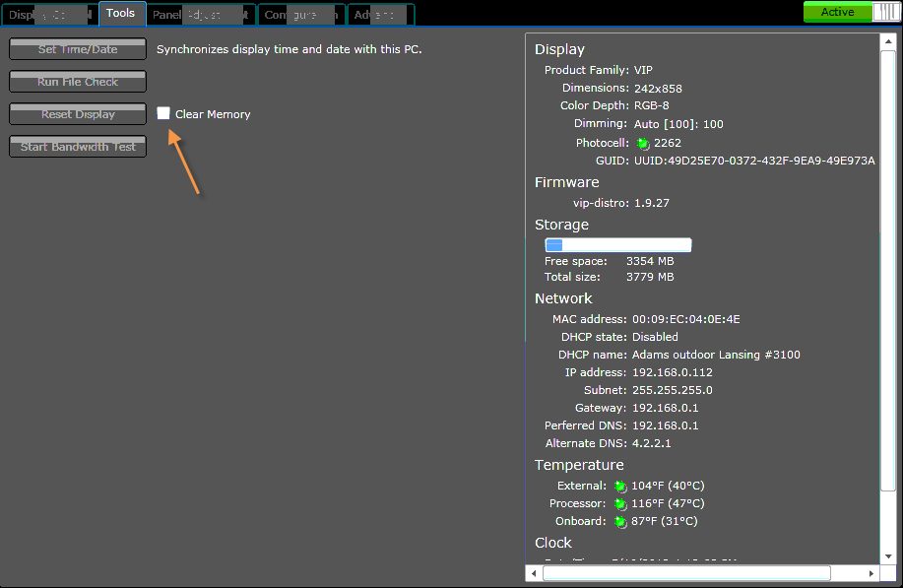
Task: Click Run File Check button
Action: pos(78,82)
